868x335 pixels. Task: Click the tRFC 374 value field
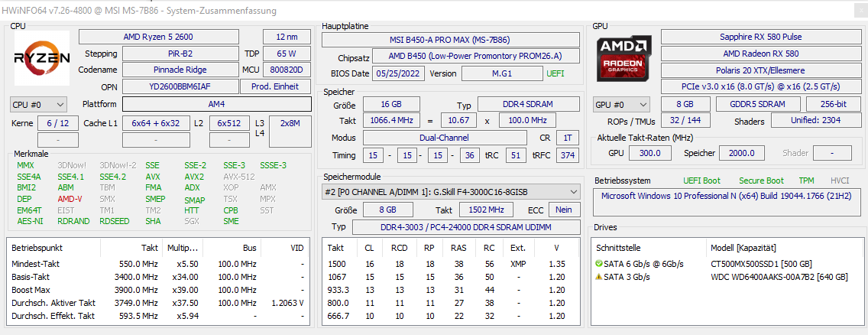(x=568, y=155)
